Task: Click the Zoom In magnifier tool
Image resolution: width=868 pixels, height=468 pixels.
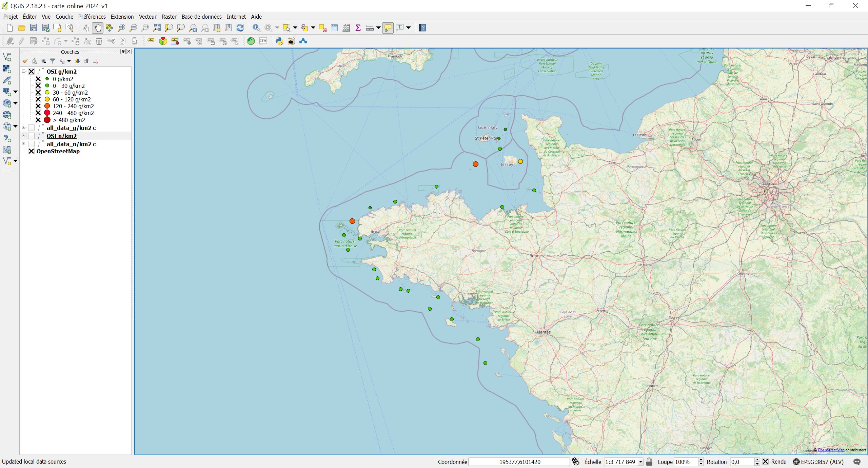Action: (x=121, y=28)
